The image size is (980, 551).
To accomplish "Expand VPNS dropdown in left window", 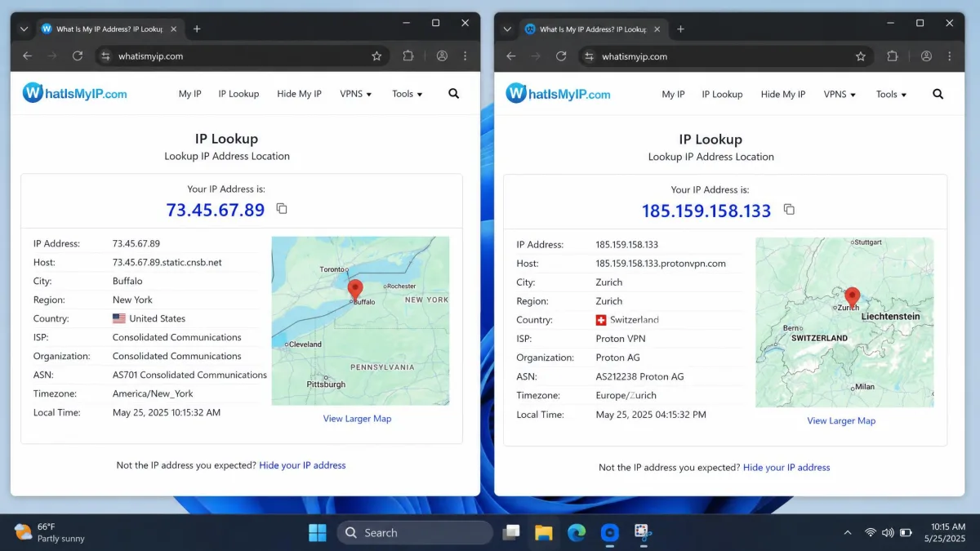I will [x=356, y=94].
